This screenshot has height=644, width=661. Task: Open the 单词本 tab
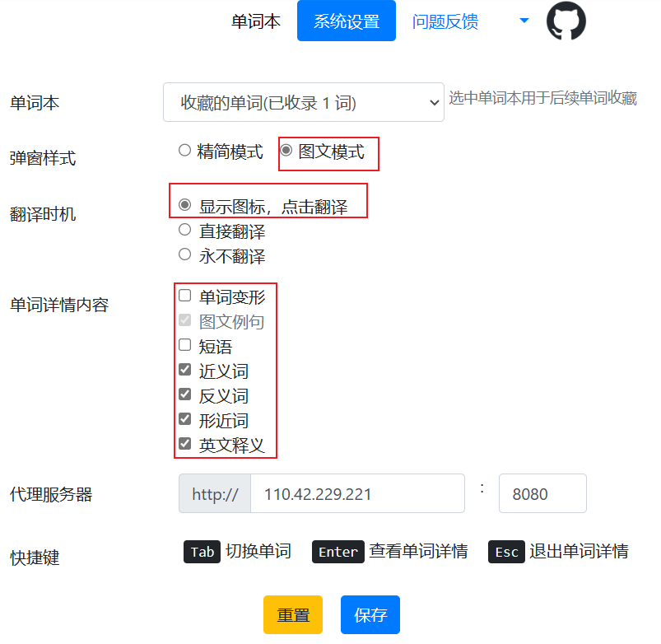pyautogui.click(x=256, y=21)
